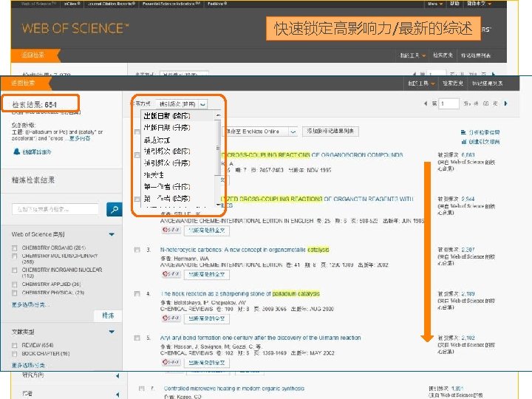Image resolution: width=532 pixels, height=399 pixels.
Task: Choose 出版日期 (升序) sort option
Action: (x=167, y=128)
